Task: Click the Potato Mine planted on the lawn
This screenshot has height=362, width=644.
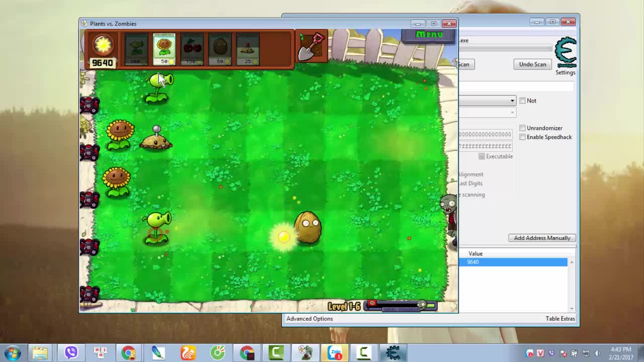Action: click(x=155, y=139)
